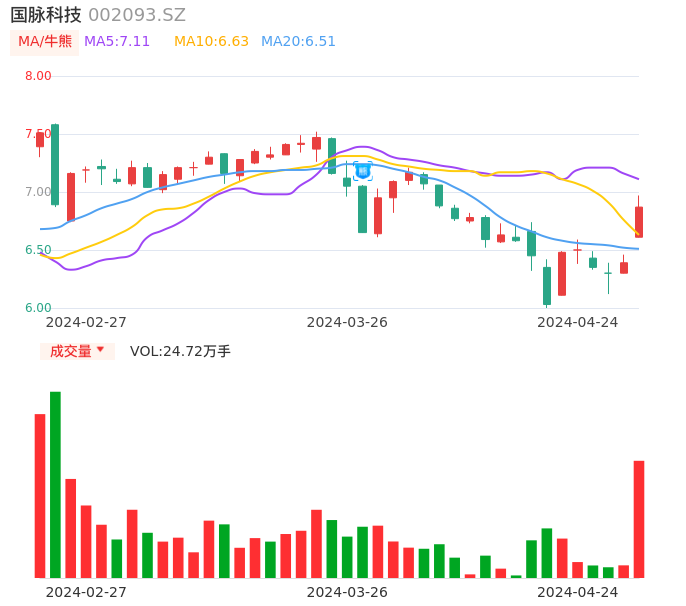Click the 8.00 price axis label
Viewport: 686px width, 606px height.
pos(38,76)
